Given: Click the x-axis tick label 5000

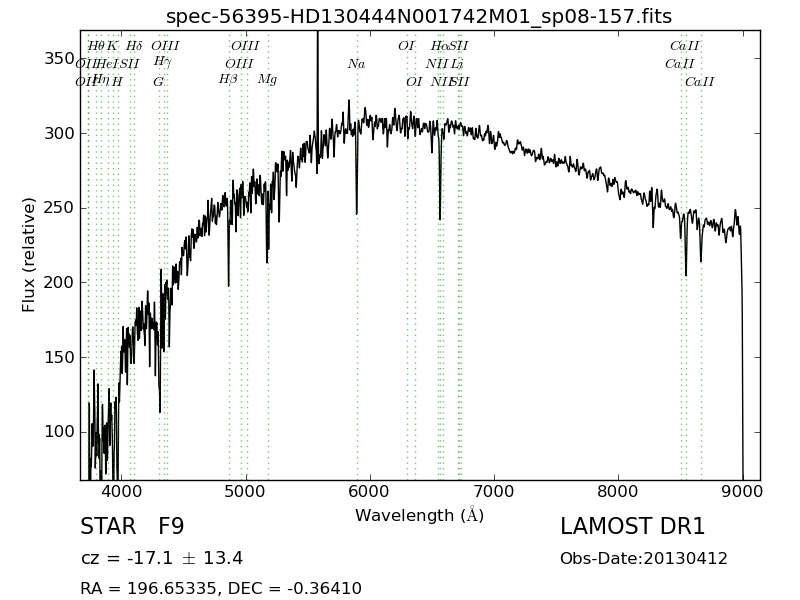Looking at the screenshot, I should 246,491.
